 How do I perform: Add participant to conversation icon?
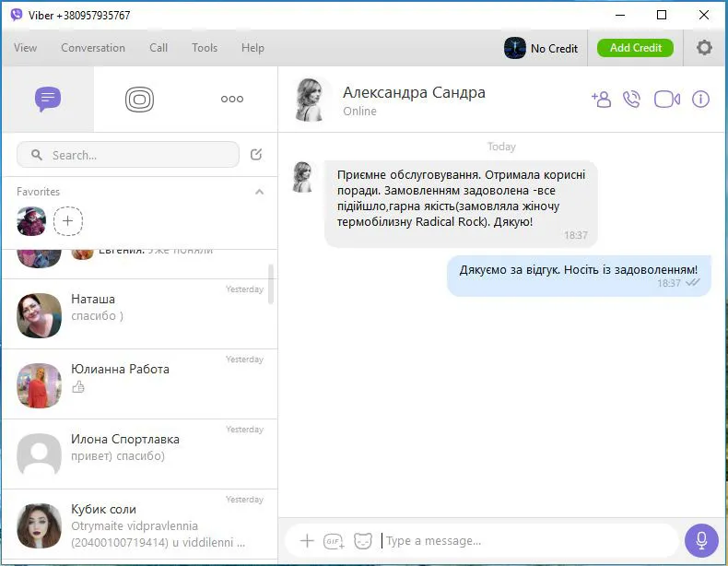(x=601, y=99)
